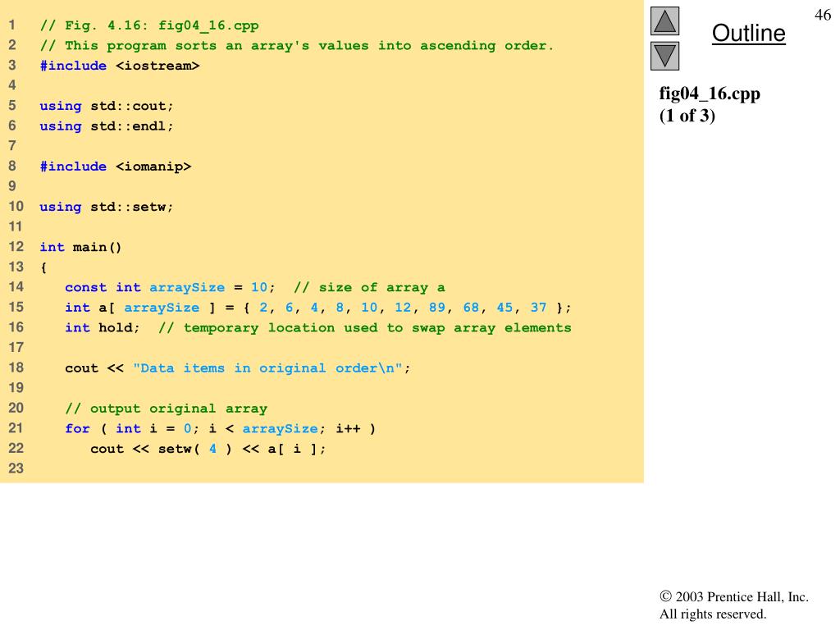Viewport: 840px width, 630px height.
Task: Click the value 37 in the array initializer
Action: point(538,308)
